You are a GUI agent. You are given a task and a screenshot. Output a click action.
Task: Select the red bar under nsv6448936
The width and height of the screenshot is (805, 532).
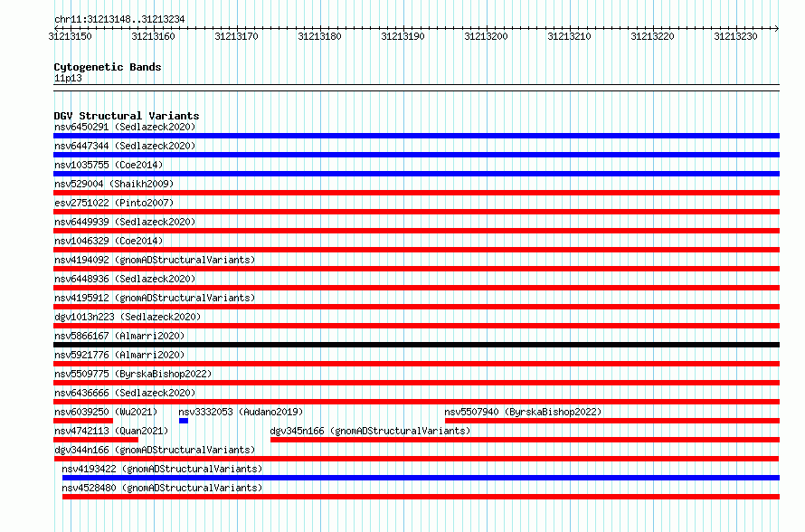tap(416, 288)
